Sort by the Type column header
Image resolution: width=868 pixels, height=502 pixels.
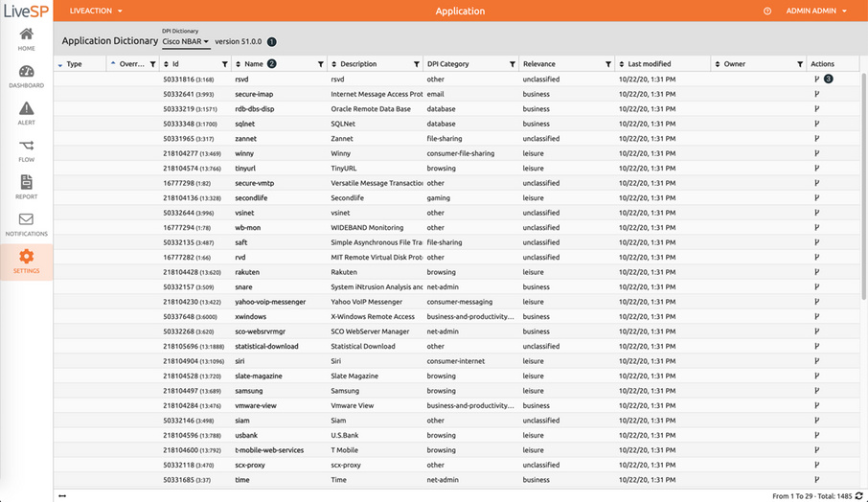(x=74, y=64)
